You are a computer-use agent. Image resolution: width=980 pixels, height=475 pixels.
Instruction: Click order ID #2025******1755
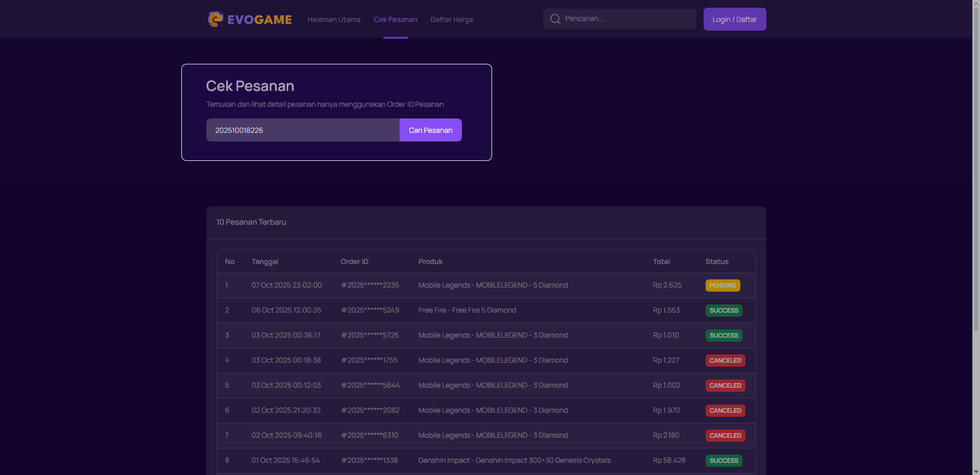click(x=369, y=360)
